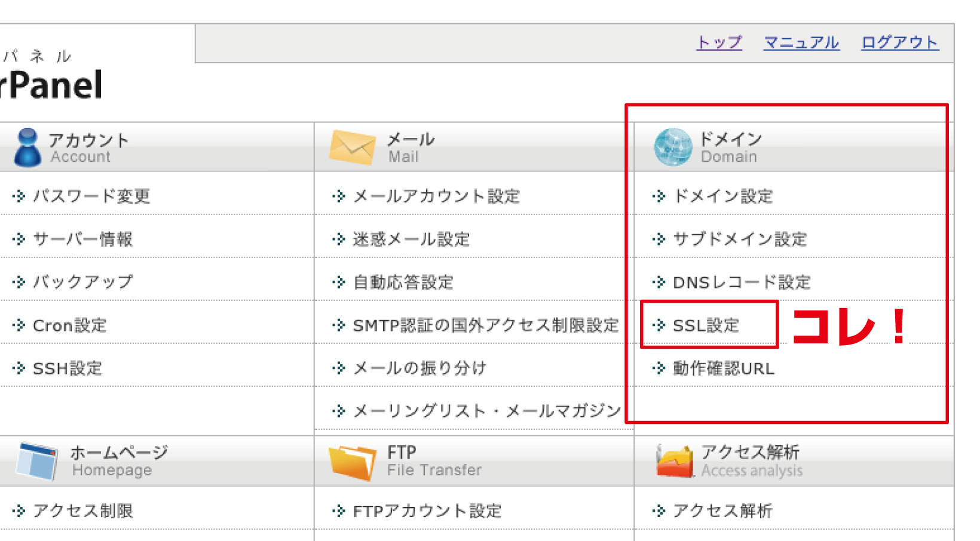The height and width of the screenshot is (541, 980).
Task: Log out via ログアウト link
Action: click(x=899, y=42)
